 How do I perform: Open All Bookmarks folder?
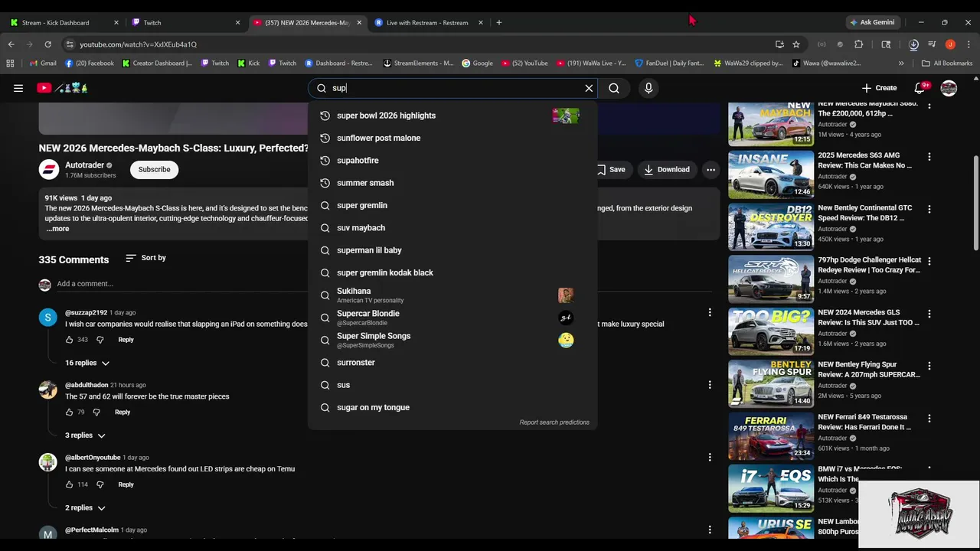coord(947,64)
